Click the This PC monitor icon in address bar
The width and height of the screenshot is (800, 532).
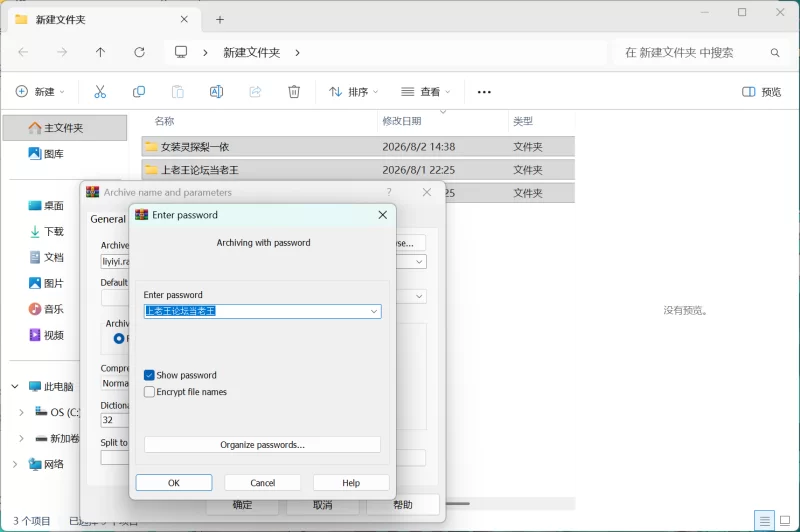[x=181, y=52]
